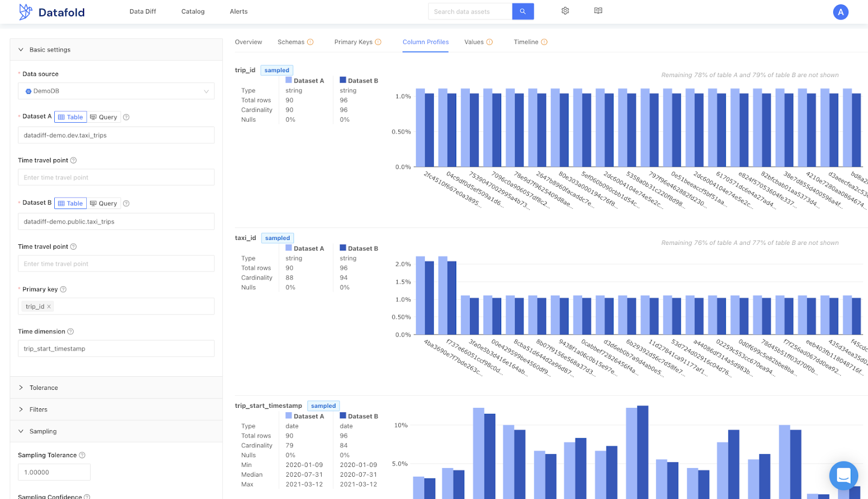
Task: Click the trip_id column heading
Action: (245, 70)
